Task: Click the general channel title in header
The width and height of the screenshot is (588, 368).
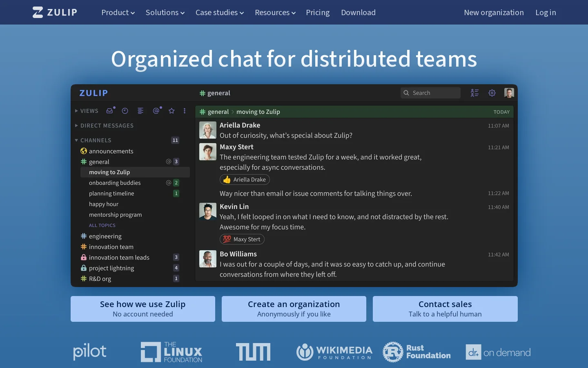Action: tap(215, 93)
